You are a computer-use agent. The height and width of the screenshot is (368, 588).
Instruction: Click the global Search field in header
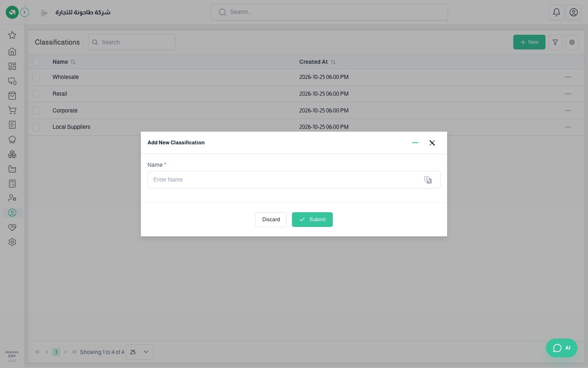330,12
